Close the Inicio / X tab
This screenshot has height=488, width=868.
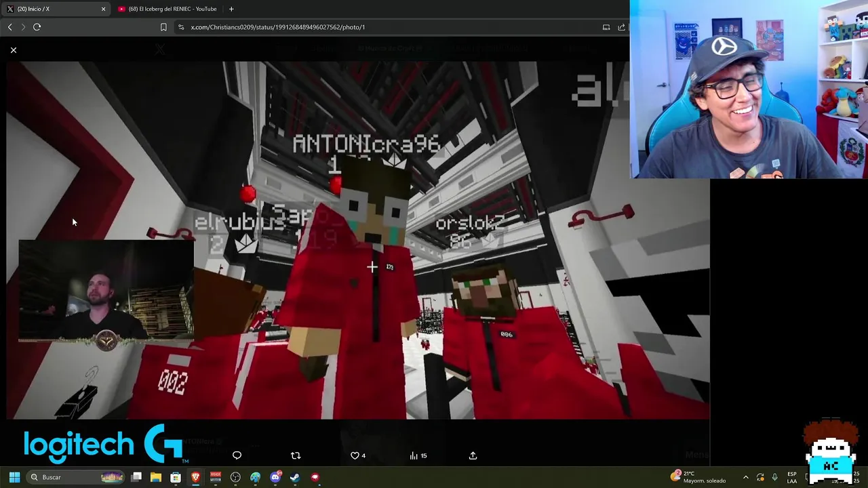click(103, 9)
